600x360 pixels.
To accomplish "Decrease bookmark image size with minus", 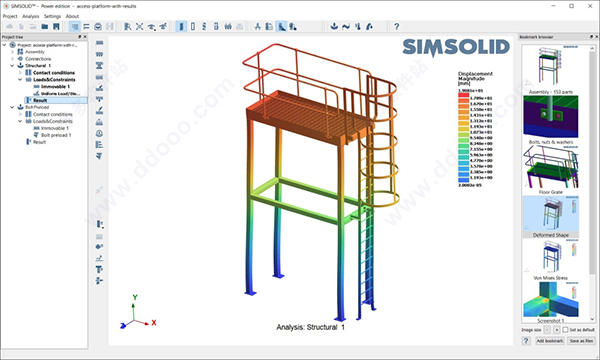I will 547,330.
